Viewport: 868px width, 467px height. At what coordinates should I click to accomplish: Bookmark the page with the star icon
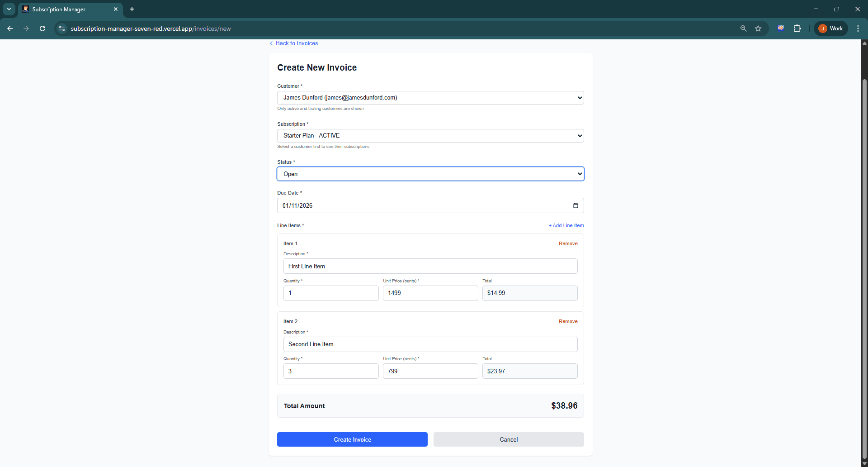pyautogui.click(x=758, y=29)
